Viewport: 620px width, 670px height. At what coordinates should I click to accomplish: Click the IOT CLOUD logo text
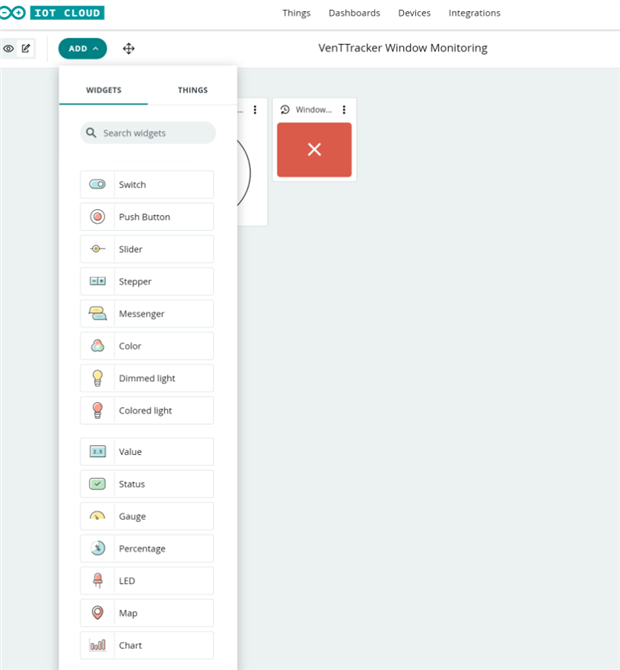point(67,13)
